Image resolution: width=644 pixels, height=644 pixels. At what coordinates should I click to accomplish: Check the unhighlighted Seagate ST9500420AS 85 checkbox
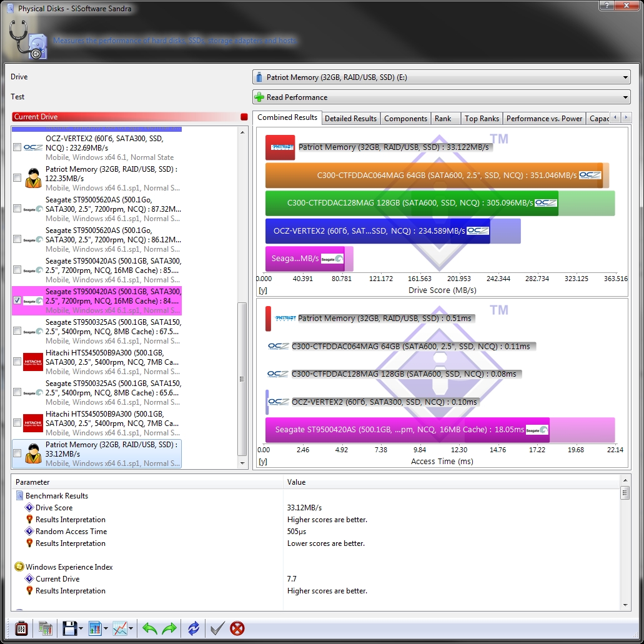17,270
